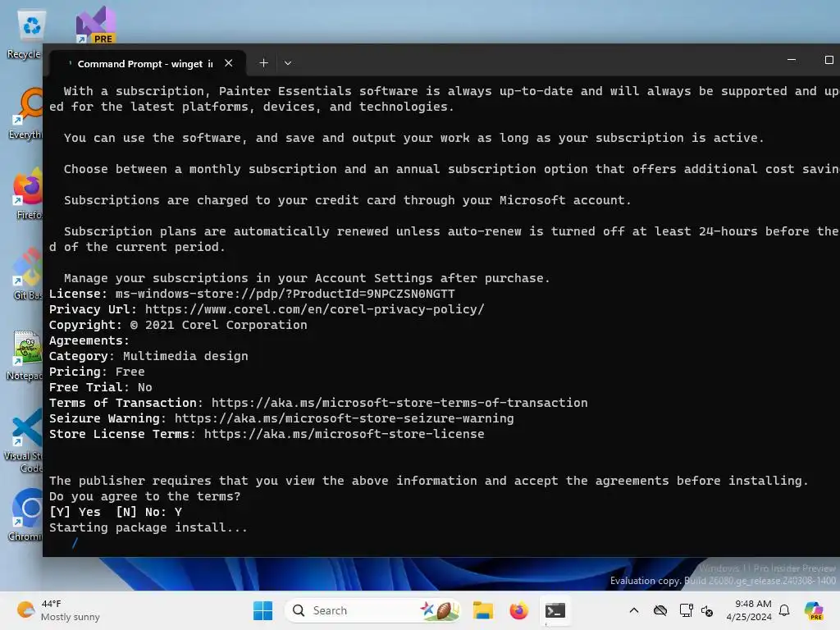Image resolution: width=840 pixels, height=630 pixels.
Task: Click the search highlights football icon
Action: pos(440,610)
